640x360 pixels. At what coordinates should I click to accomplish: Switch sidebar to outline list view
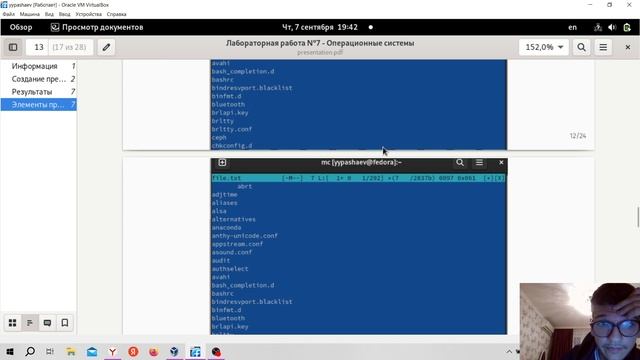tap(30, 323)
